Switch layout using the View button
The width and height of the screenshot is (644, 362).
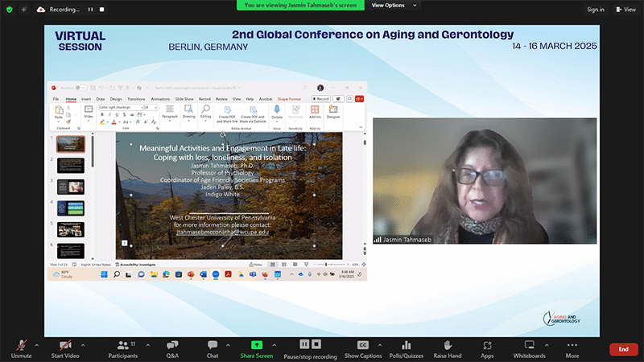click(x=625, y=9)
